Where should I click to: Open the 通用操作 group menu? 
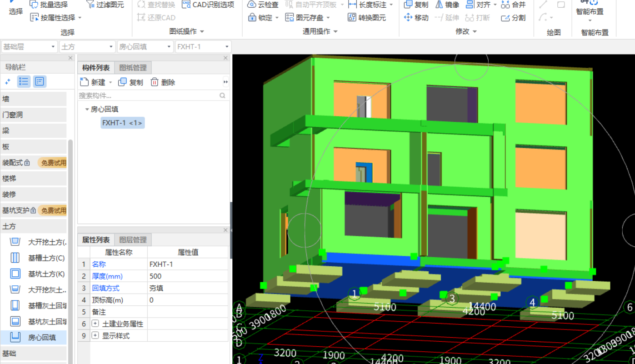pyautogui.click(x=320, y=31)
